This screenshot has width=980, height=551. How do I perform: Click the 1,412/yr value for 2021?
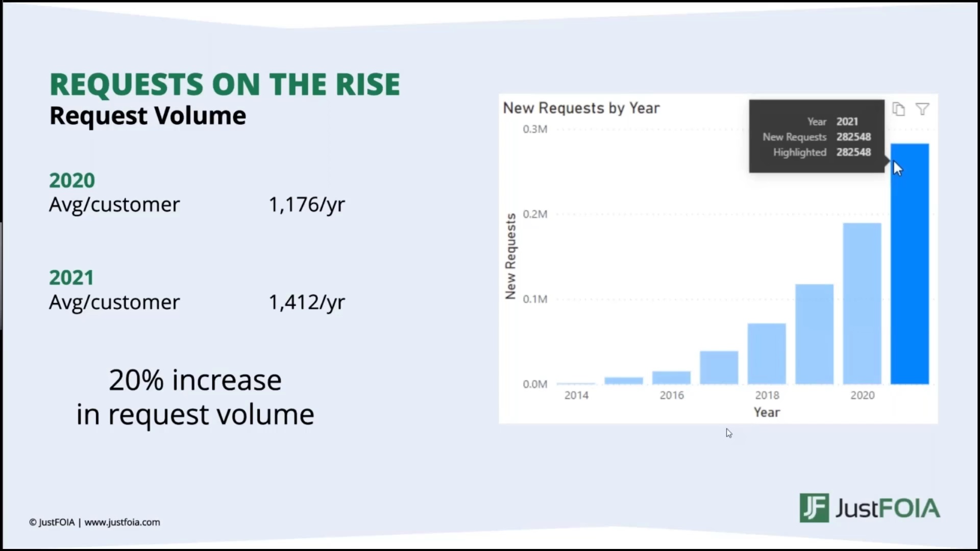click(x=307, y=302)
